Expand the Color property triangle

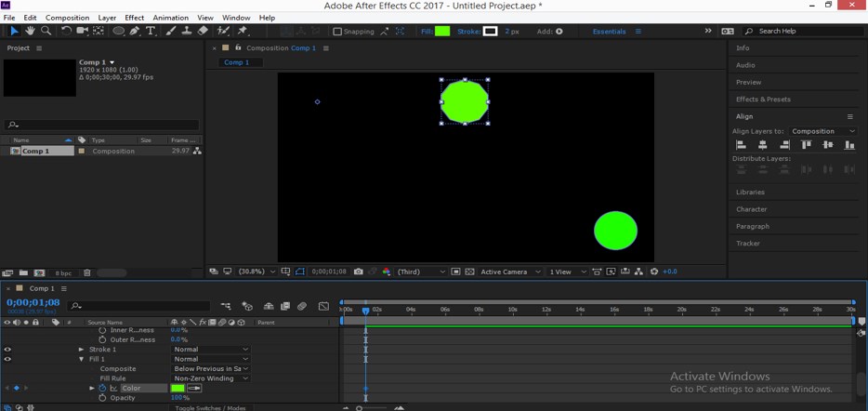[x=92, y=389]
